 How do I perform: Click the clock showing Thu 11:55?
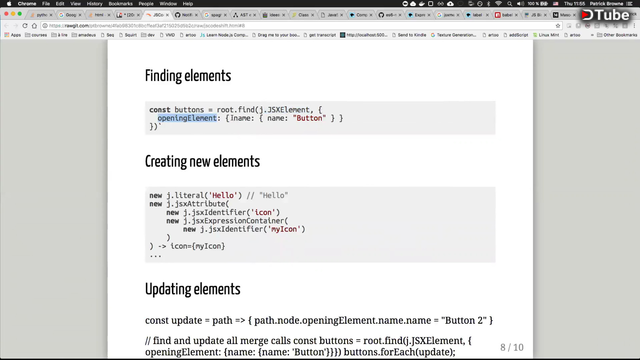(574, 4)
